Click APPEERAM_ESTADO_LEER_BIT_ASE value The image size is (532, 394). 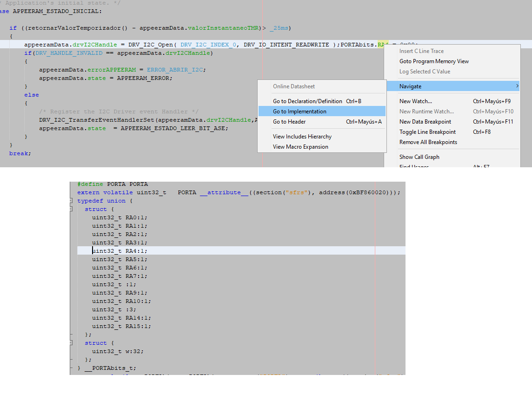173,128
